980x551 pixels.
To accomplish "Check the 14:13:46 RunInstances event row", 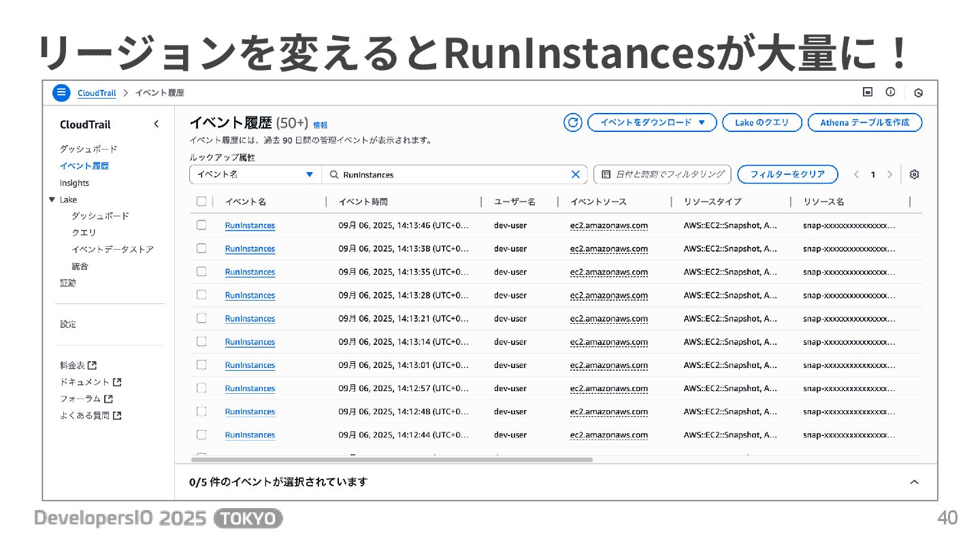I will coord(201,225).
